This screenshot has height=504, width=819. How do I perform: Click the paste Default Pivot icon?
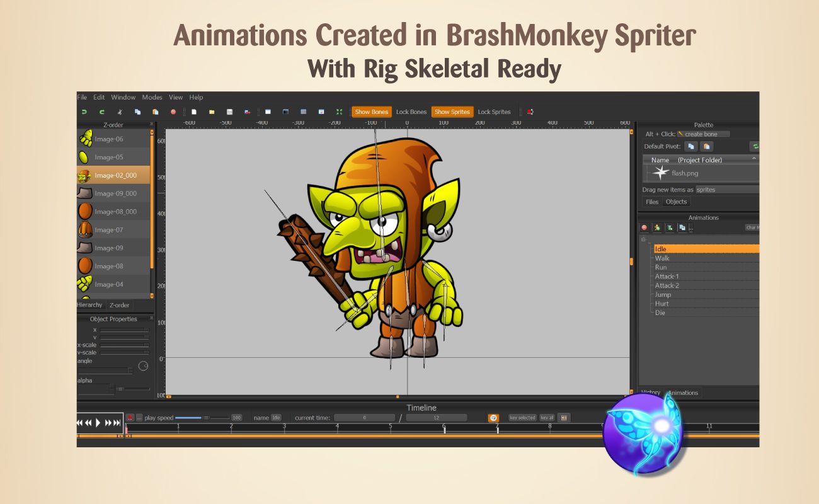click(707, 146)
